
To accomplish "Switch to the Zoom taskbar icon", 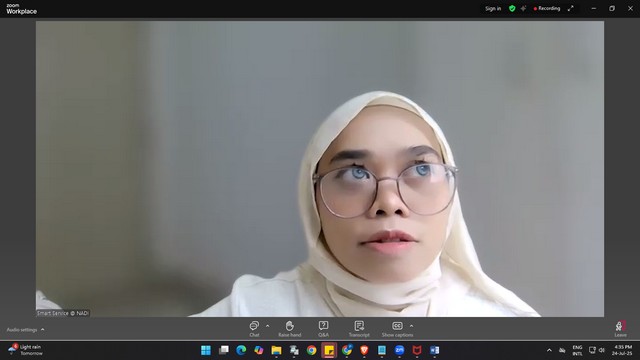I will [x=399, y=350].
